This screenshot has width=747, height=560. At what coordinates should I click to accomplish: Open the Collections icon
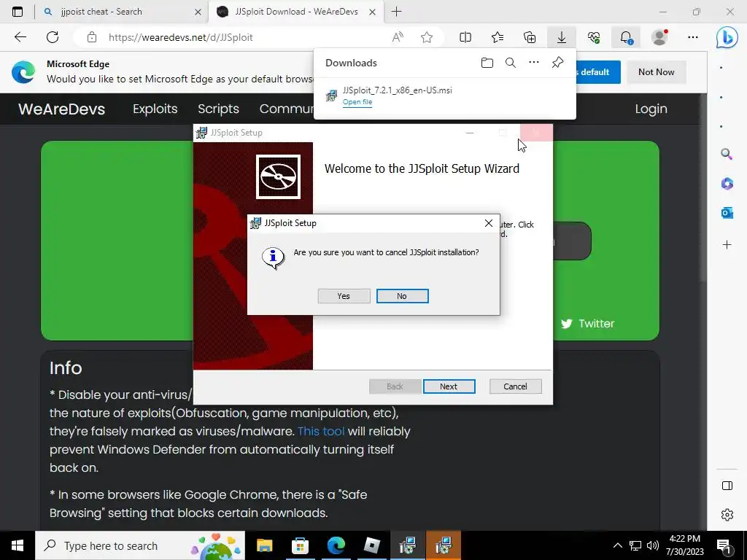click(x=530, y=37)
